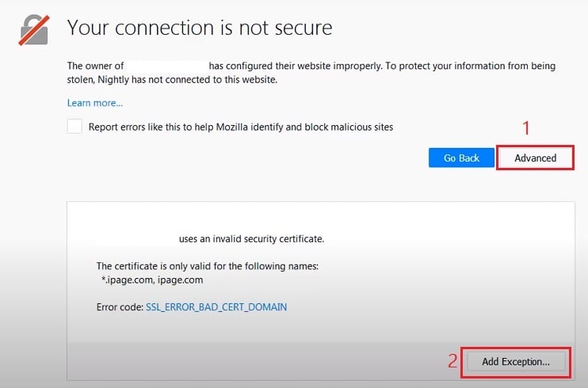Viewport: 588px width, 388px height.
Task: Click 'The certificate is only valid' line
Action: point(208,266)
